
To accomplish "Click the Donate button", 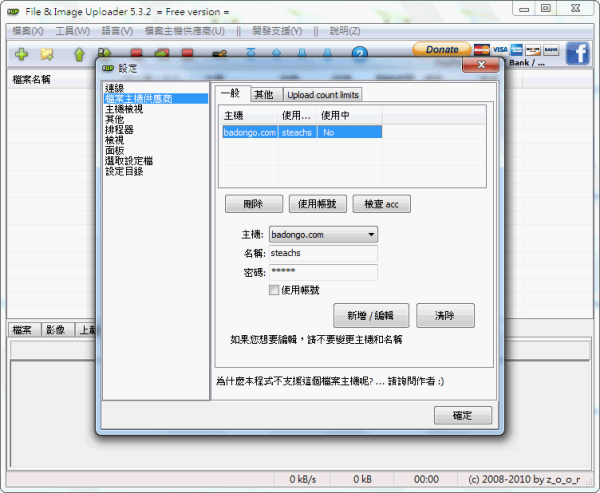I will coord(442,49).
